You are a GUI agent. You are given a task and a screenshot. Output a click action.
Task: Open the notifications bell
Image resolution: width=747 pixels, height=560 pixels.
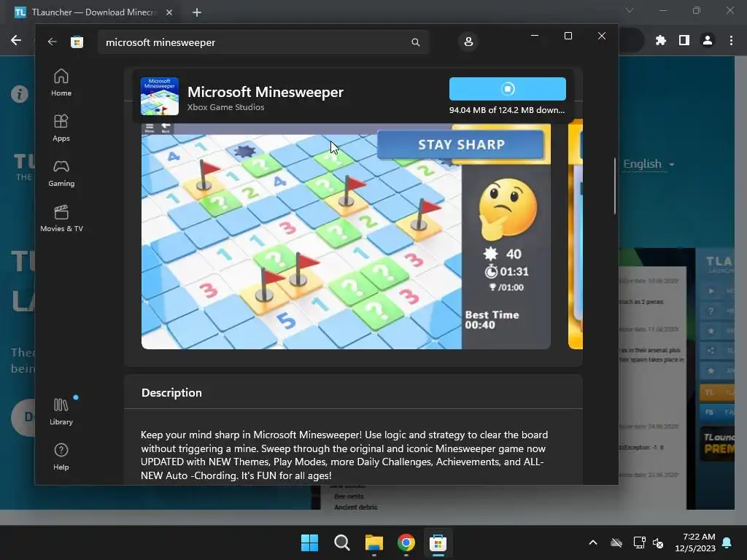coord(727,542)
